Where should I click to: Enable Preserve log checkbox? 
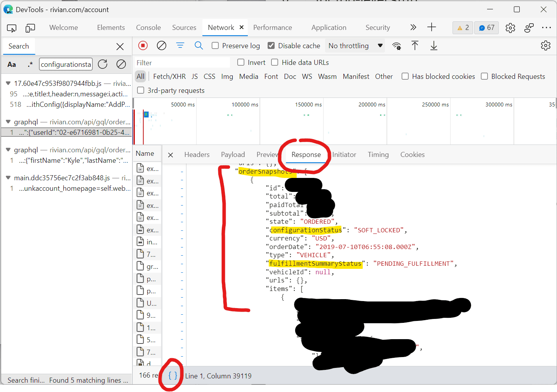[215, 45]
